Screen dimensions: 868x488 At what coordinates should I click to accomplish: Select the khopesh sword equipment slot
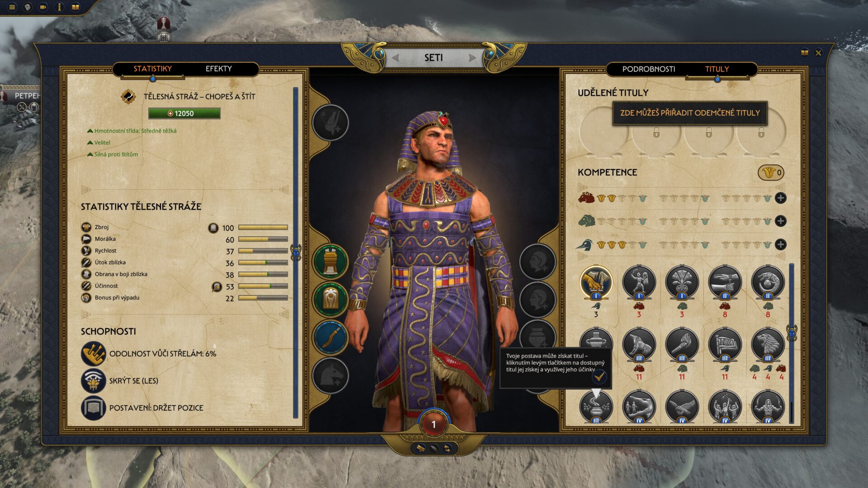[x=330, y=338]
